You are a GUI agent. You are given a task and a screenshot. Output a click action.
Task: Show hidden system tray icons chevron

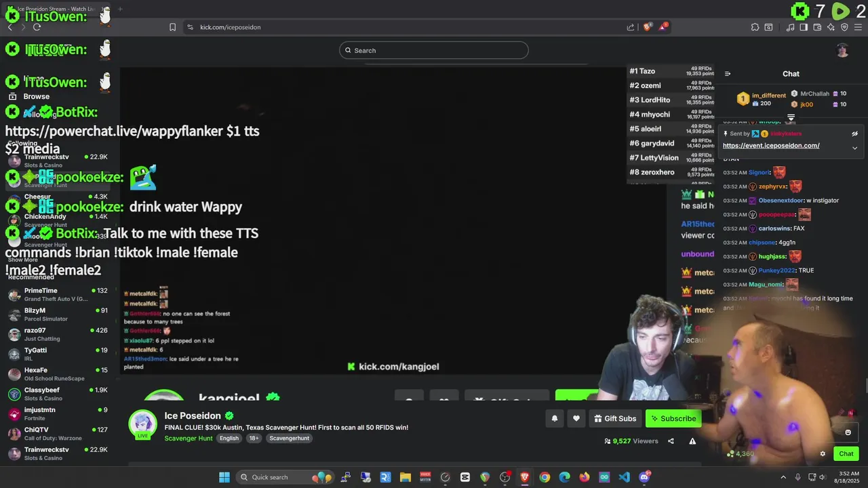tap(783, 477)
